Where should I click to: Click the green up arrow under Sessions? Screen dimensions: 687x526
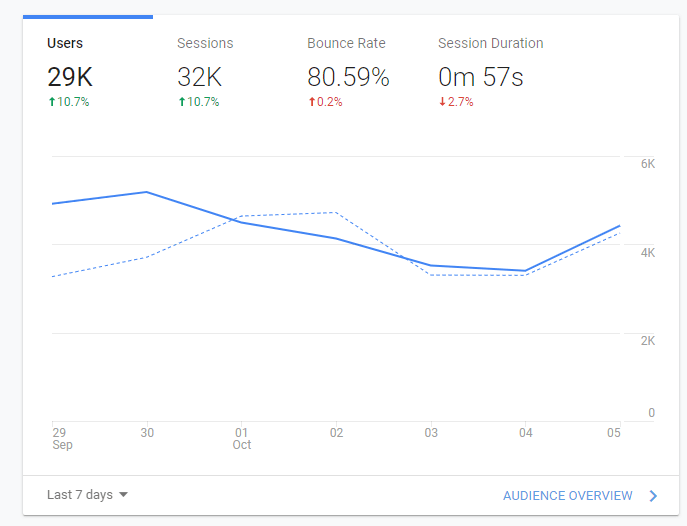tap(181, 103)
